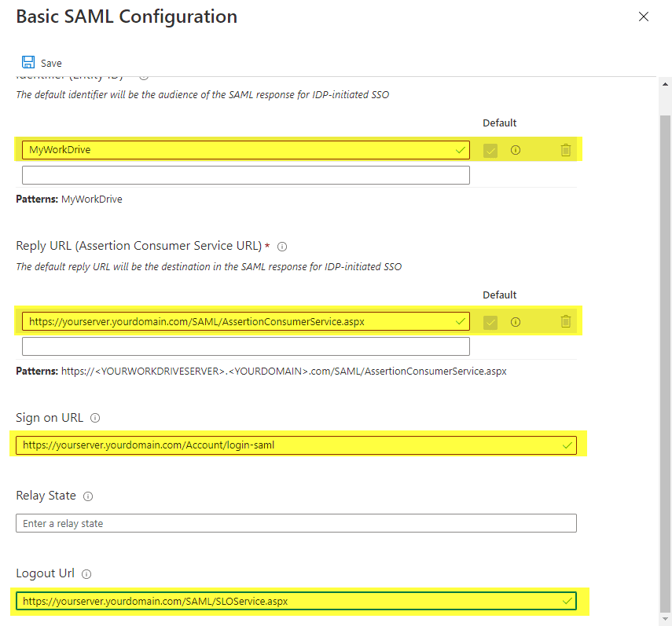Image resolution: width=672 pixels, height=626 pixels.
Task: Show Relay State info tooltip
Action: tap(88, 496)
